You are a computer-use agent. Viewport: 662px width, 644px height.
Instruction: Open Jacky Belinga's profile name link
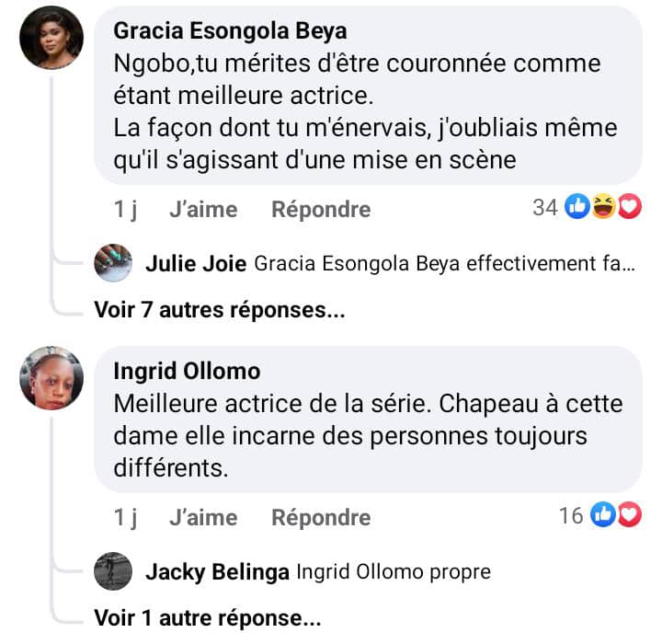click(x=217, y=571)
